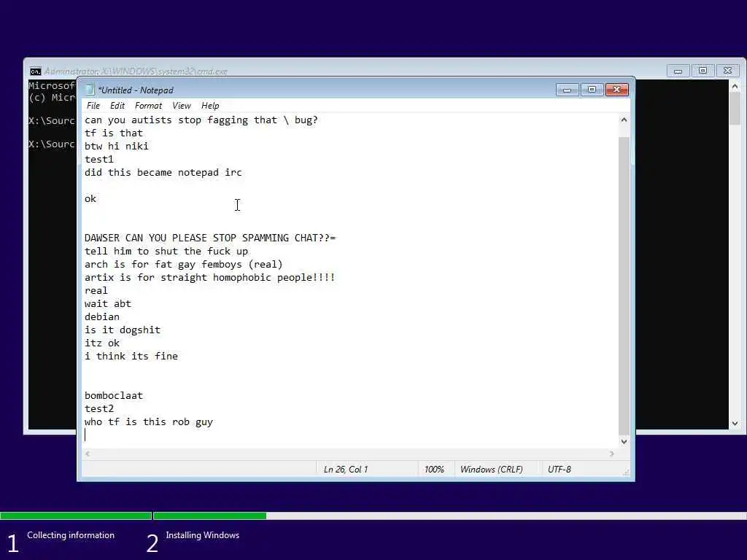Image resolution: width=747 pixels, height=560 pixels.
Task: Click the line 'btw hi niki'
Action: coord(117,146)
